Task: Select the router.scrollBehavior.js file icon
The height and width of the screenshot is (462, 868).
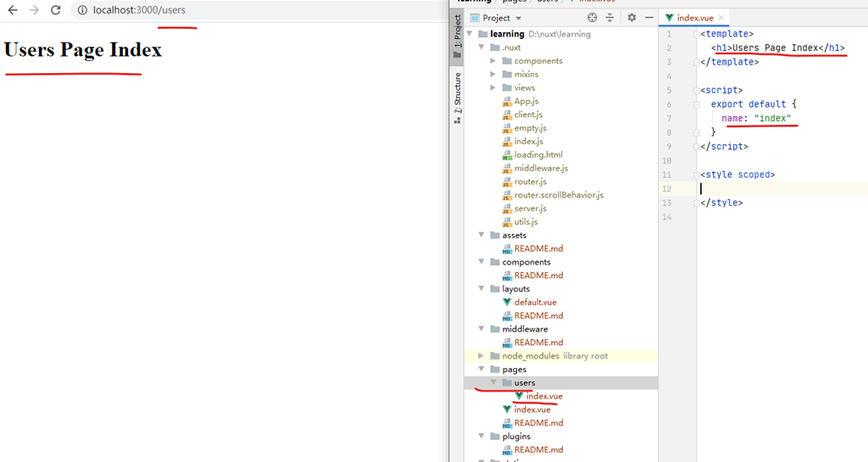Action: (507, 195)
